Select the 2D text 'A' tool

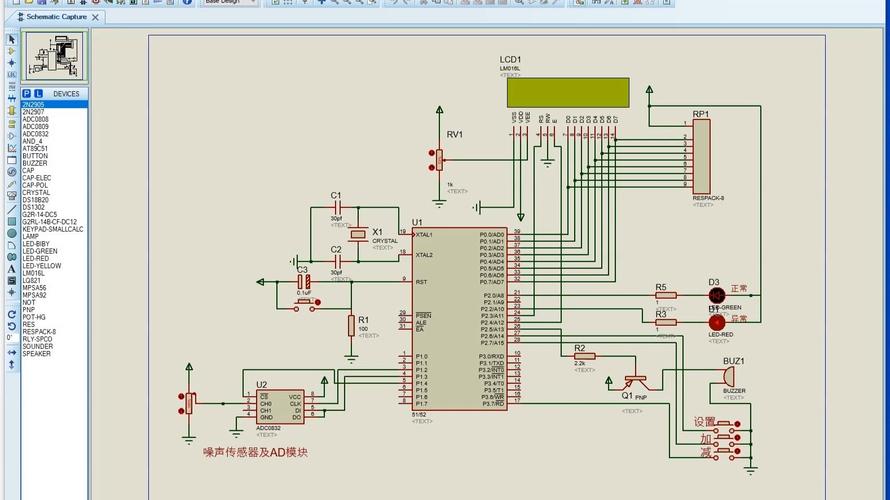(11, 269)
